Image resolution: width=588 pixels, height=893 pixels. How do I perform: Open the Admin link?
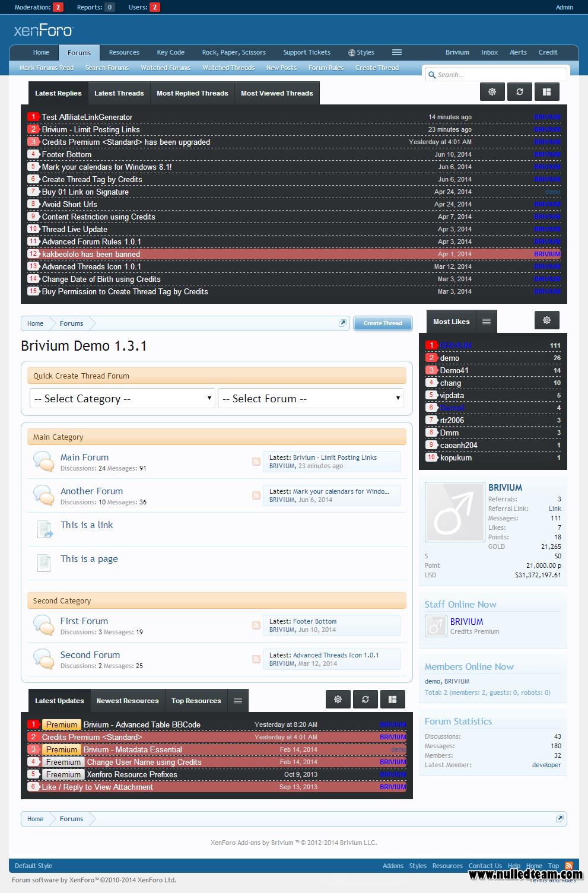(564, 7)
